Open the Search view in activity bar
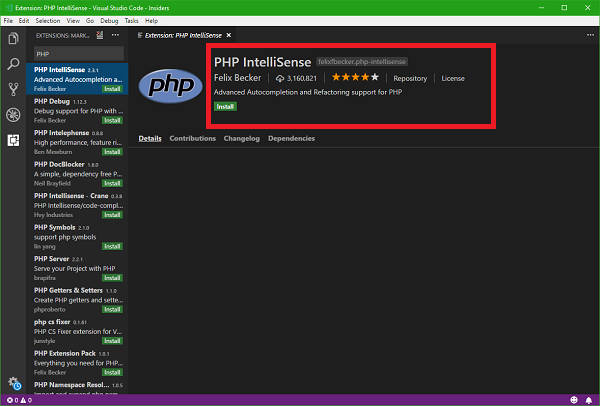 pyautogui.click(x=13, y=64)
